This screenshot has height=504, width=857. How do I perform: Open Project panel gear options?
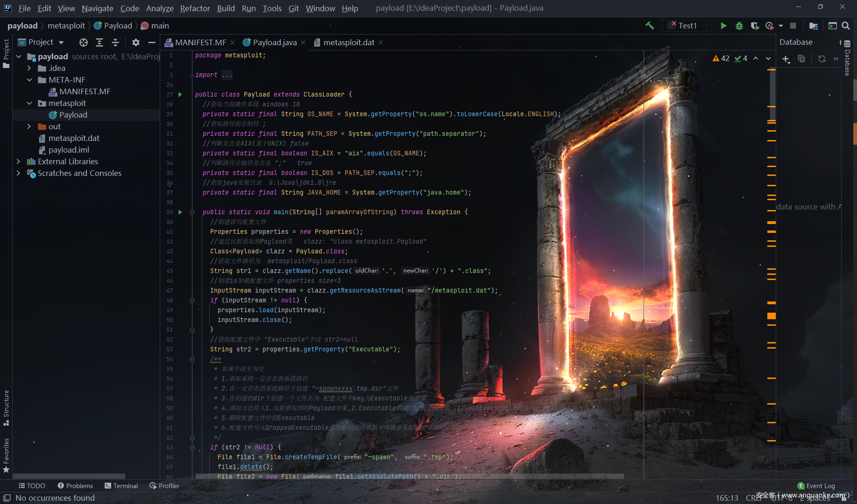tap(136, 42)
